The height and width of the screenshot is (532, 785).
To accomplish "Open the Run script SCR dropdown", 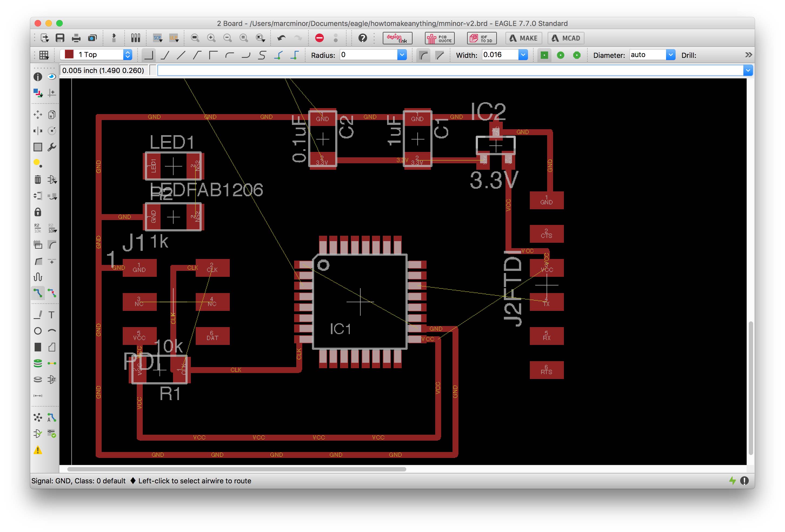I will (x=158, y=38).
